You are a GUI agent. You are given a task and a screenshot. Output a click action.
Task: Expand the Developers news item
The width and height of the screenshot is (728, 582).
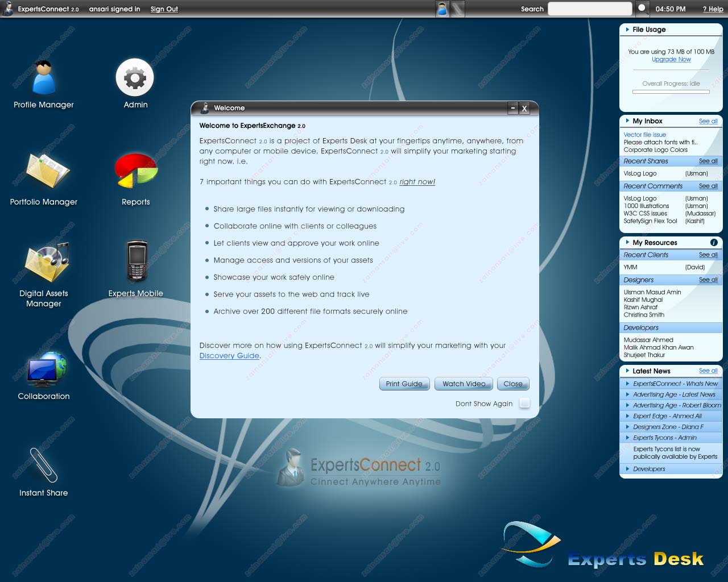tap(671, 469)
